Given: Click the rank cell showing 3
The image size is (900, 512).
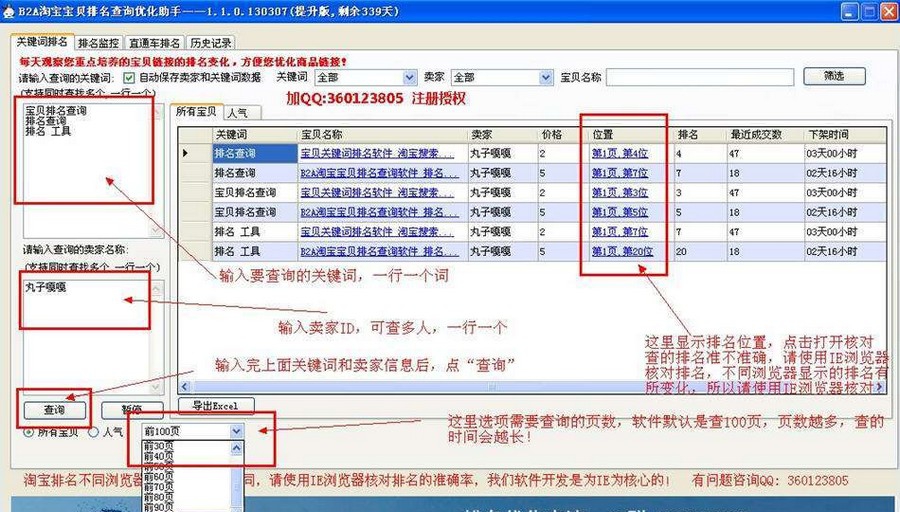Looking at the screenshot, I should [700, 192].
